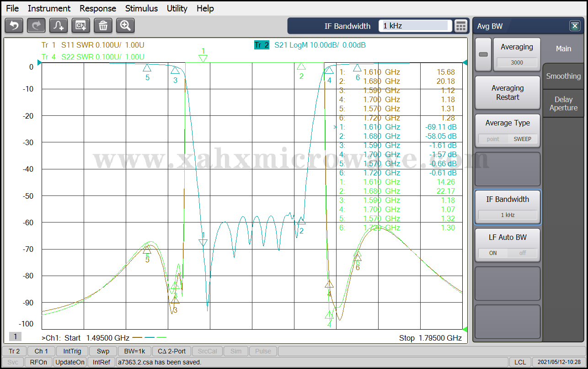
Task: Click Averaging Restart softkey
Action: point(508,92)
